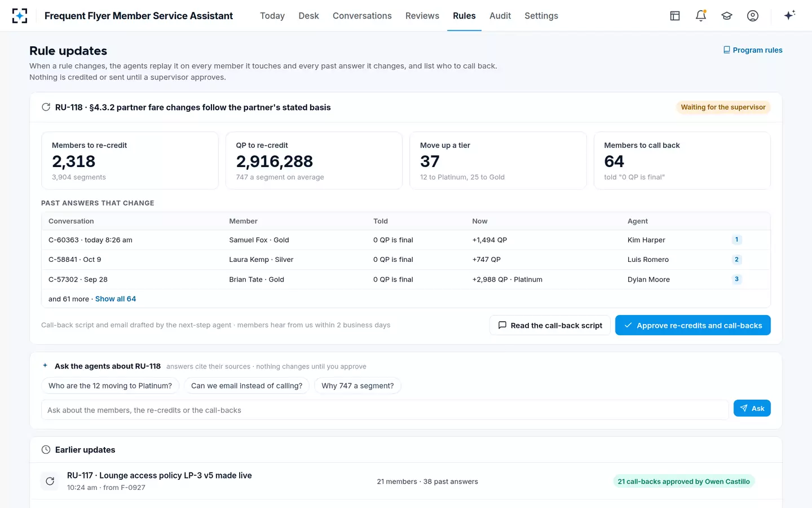812x508 pixels.
Task: Show all 64 past answers
Action: click(116, 299)
